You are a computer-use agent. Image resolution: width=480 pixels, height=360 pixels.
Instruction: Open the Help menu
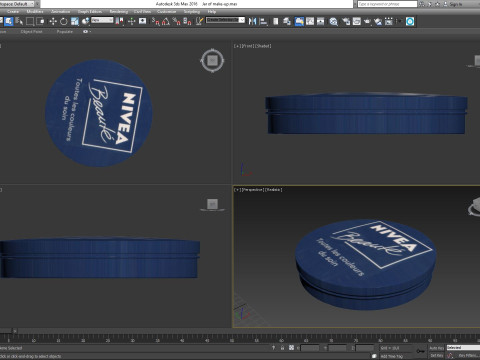[212, 11]
